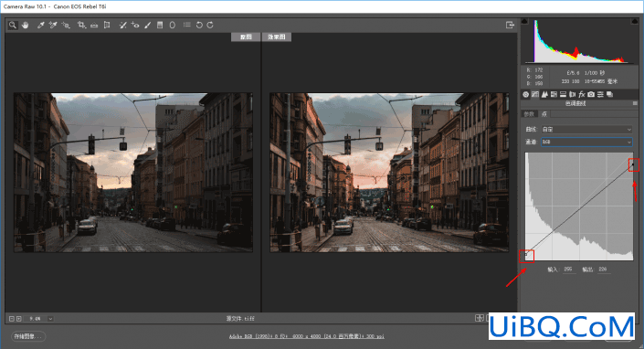Select the Red Eye Removal tool

[135, 25]
